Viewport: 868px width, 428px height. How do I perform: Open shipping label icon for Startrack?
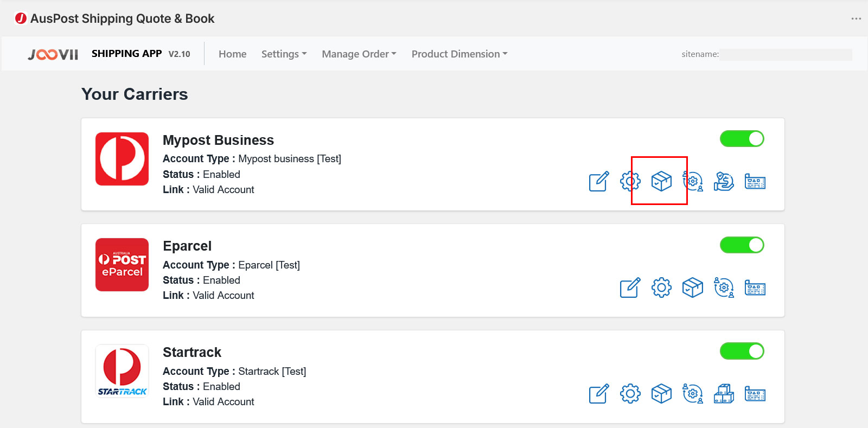[755, 394]
